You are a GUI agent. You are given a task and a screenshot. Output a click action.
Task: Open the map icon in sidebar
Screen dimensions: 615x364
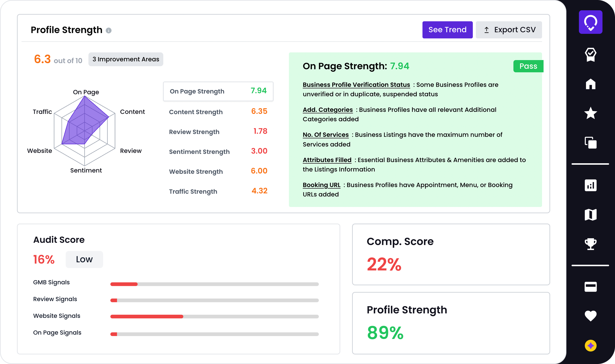coord(590,215)
